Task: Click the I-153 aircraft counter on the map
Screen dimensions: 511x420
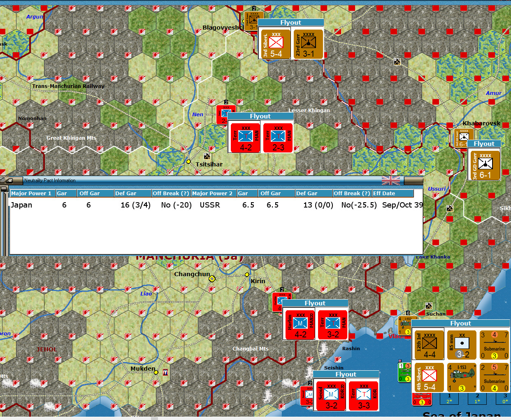Action: click(x=405, y=325)
